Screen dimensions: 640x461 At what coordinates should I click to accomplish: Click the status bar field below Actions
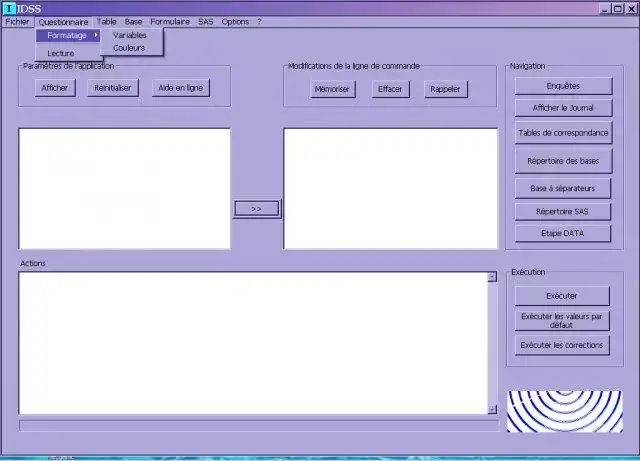[259, 425]
